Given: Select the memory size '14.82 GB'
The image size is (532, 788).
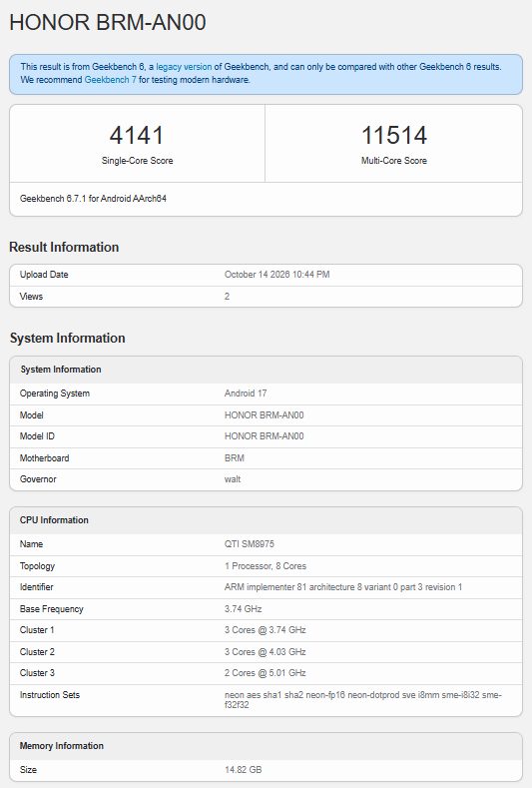Looking at the screenshot, I should tap(244, 770).
